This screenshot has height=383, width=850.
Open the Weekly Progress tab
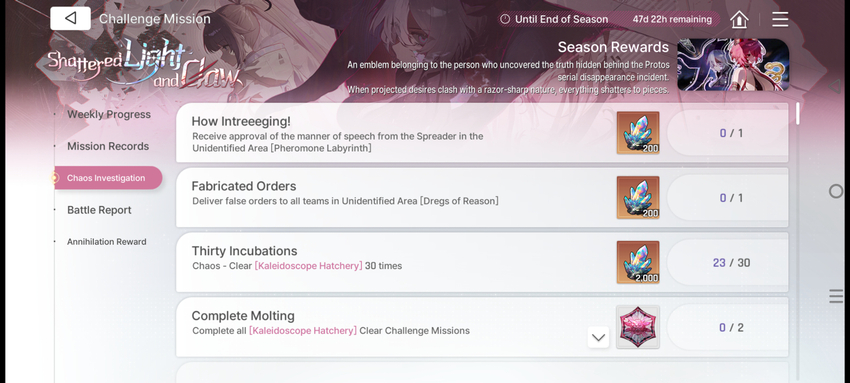coord(109,114)
